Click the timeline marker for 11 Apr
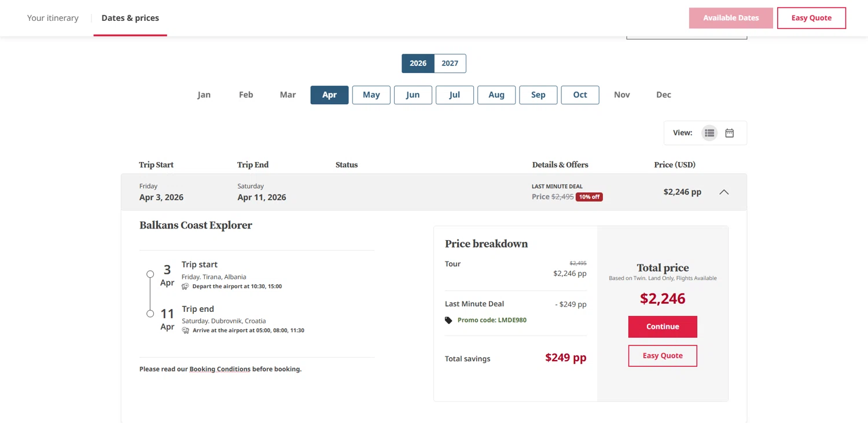Viewport: 868px width, 423px height. [x=150, y=314]
